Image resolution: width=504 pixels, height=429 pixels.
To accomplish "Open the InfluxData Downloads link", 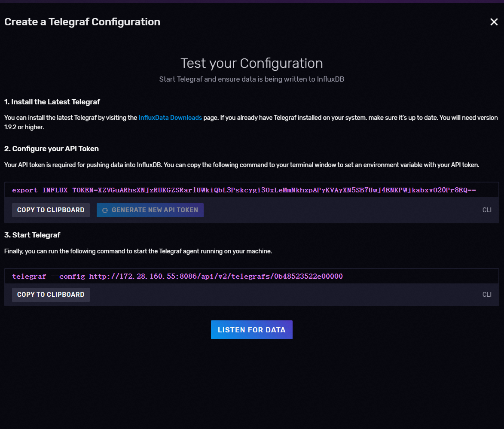I will click(170, 118).
